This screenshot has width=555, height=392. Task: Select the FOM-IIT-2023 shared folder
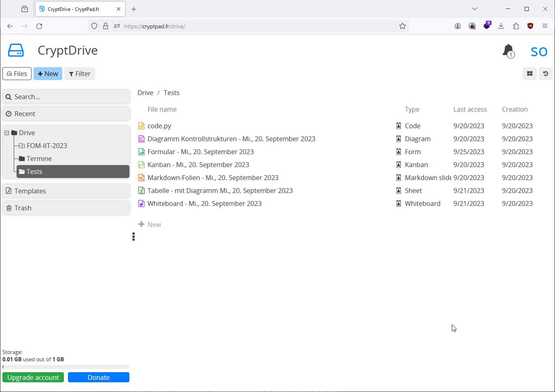click(x=47, y=146)
